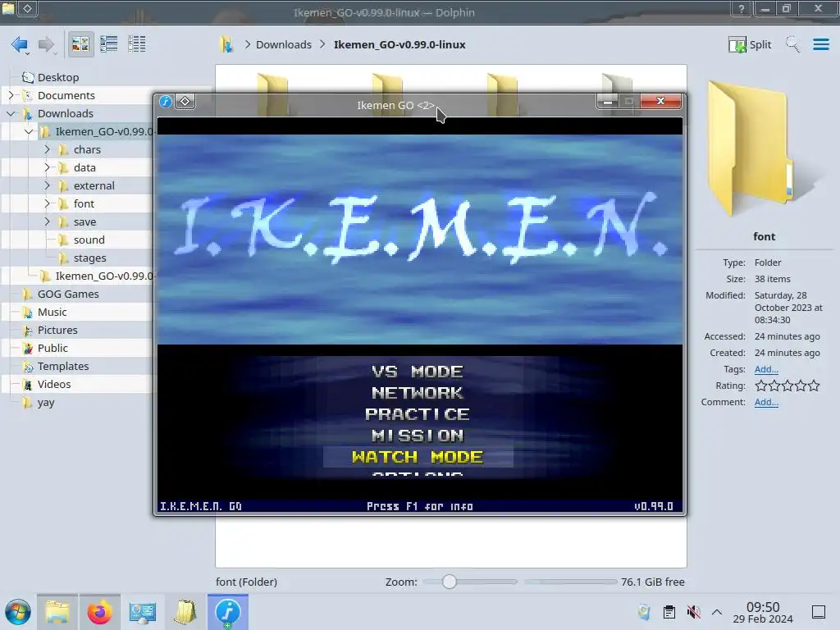This screenshot has height=630, width=840.
Task: Select PRACTICE in Ikemen menu
Action: pos(418,414)
